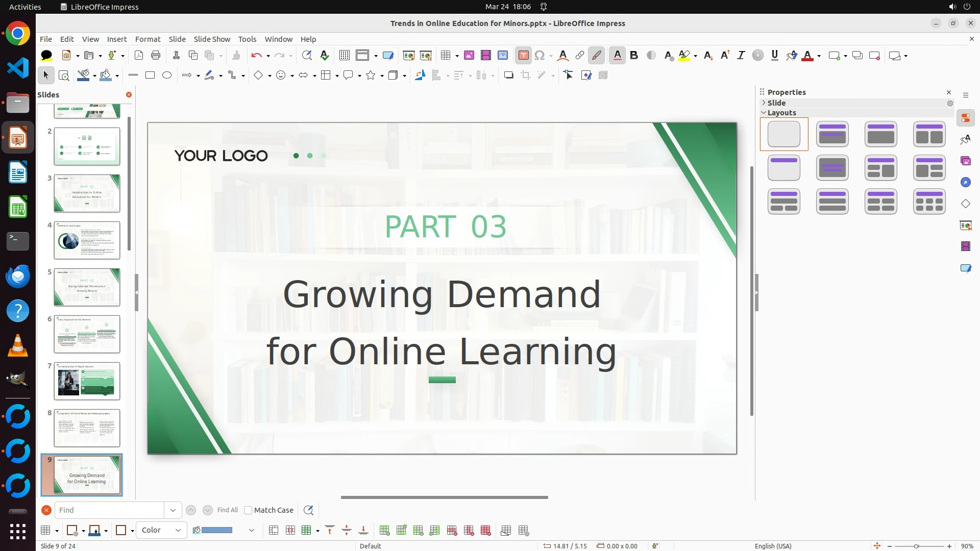Click the Find All button
The image size is (980, 551).
tap(227, 510)
